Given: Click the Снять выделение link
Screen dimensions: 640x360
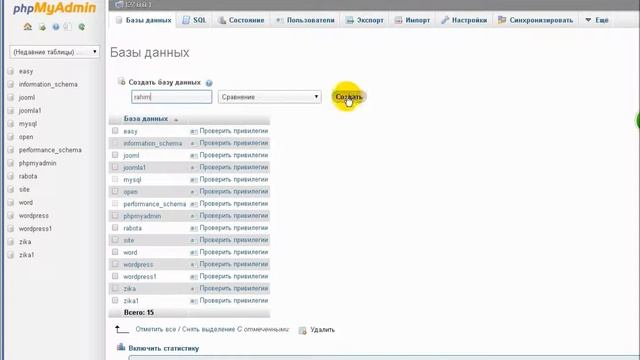Looking at the screenshot, I should click(209, 329).
